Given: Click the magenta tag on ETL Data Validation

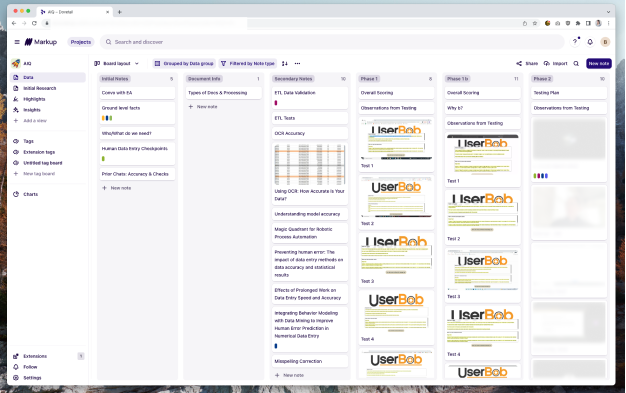Looking at the screenshot, I should click(276, 103).
